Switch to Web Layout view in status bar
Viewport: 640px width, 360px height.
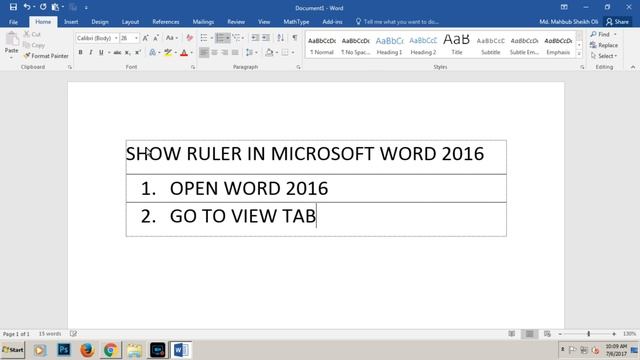547,334
